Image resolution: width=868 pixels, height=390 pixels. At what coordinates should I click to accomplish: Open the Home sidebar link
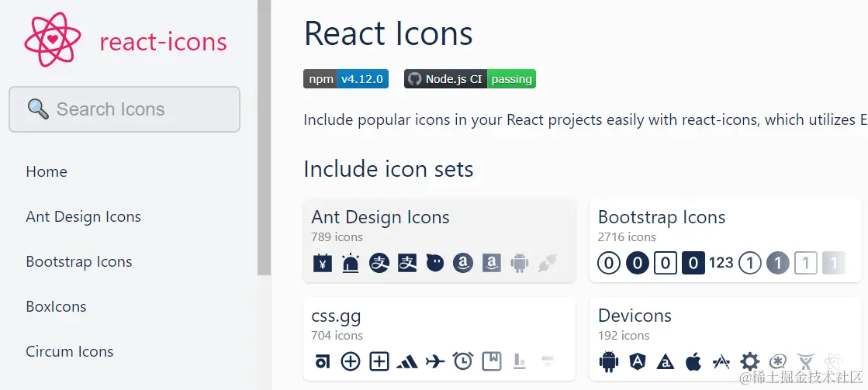tap(47, 171)
